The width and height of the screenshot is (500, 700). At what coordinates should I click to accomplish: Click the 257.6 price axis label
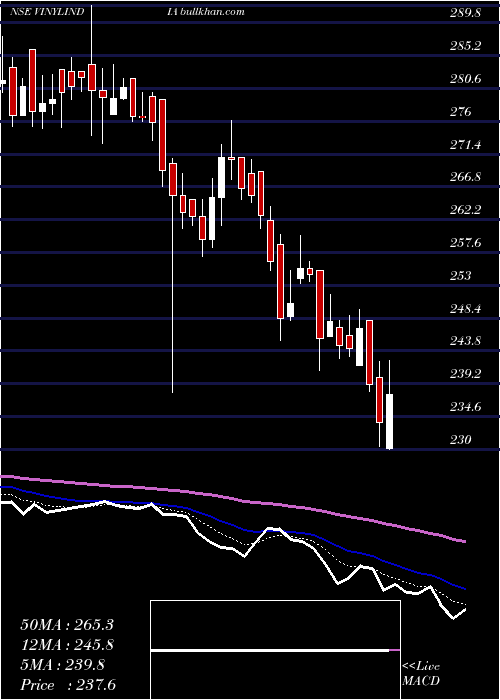click(465, 243)
